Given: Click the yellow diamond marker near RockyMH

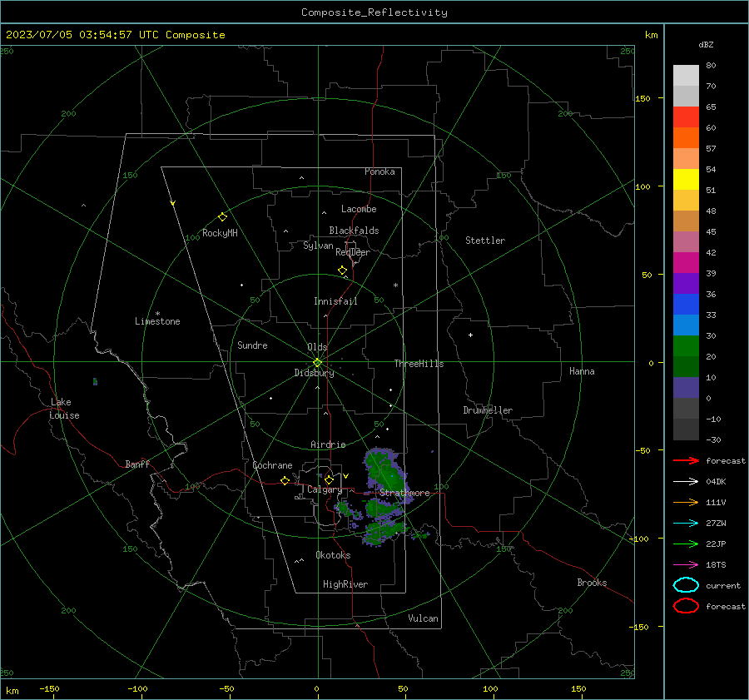Looking at the screenshot, I should click(x=222, y=217).
